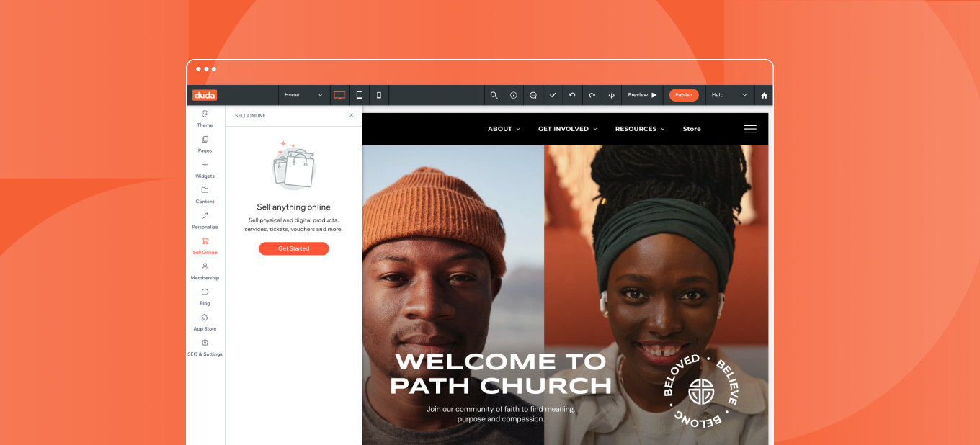The height and width of the screenshot is (445, 980).
Task: Open the Theme panel
Action: (205, 119)
